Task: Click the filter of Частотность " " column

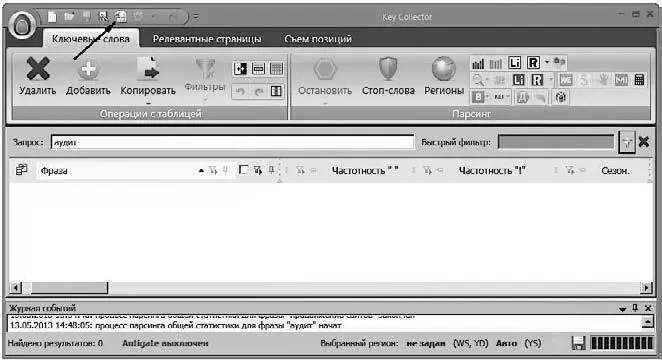Action: point(427,171)
